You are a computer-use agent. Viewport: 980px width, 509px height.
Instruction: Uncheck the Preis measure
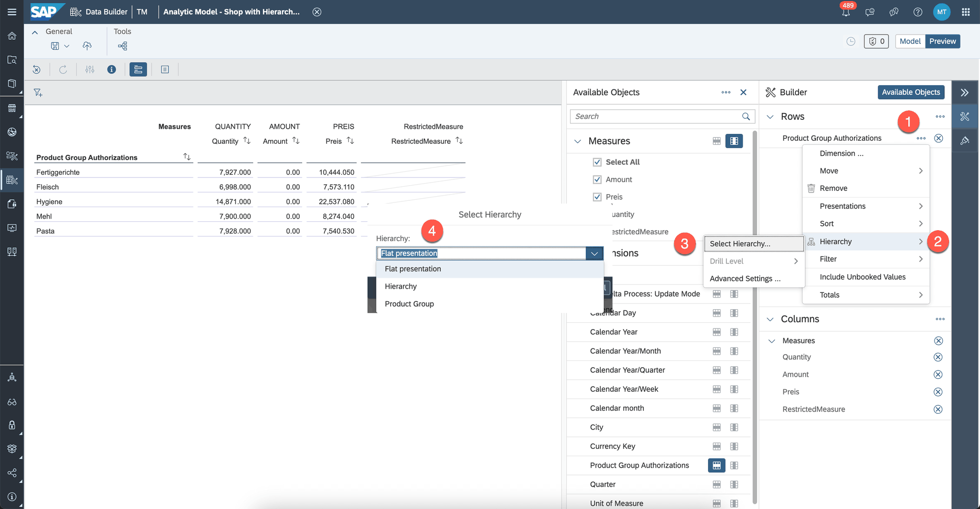coord(597,196)
